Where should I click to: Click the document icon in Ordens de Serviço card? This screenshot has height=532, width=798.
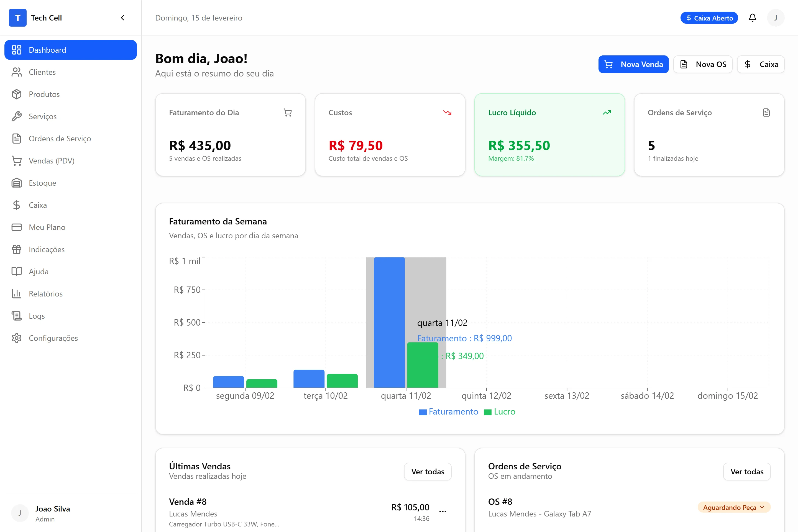point(766,113)
